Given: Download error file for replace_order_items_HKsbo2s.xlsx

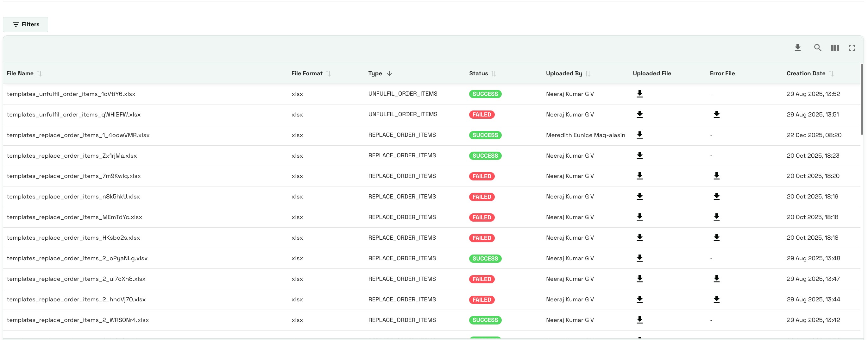Looking at the screenshot, I should click(x=716, y=237).
